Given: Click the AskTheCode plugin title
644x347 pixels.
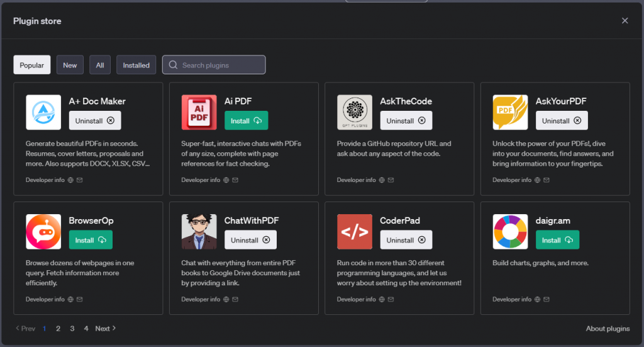Looking at the screenshot, I should tap(406, 101).
